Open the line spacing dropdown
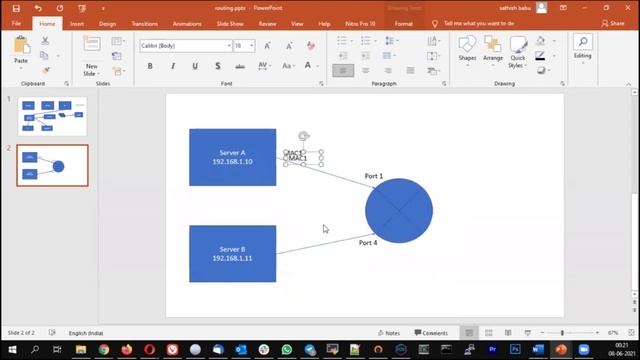The width and height of the screenshot is (640, 360). (392, 41)
